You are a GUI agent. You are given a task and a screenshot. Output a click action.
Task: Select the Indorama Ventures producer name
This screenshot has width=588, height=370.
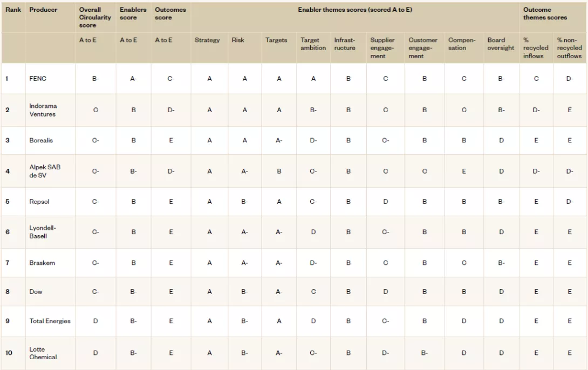[x=43, y=110]
